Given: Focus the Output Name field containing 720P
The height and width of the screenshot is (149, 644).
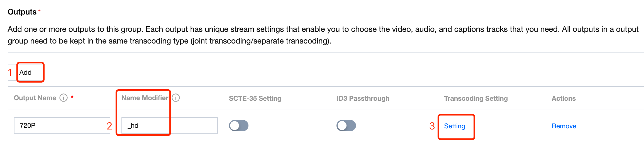Looking at the screenshot, I should coord(62,126).
